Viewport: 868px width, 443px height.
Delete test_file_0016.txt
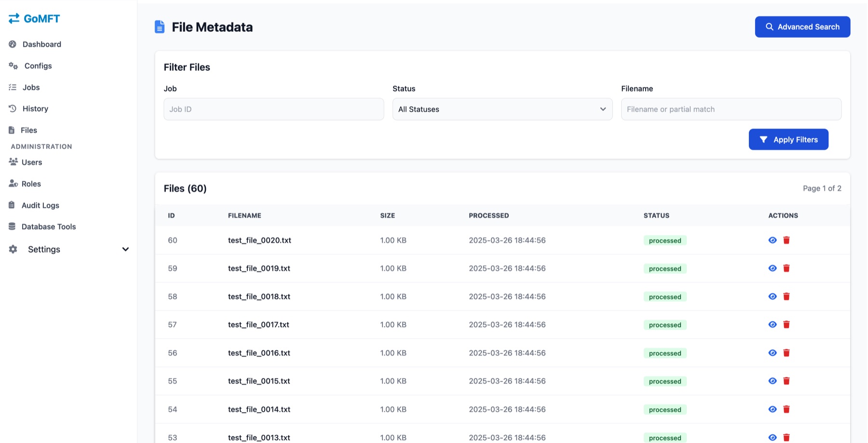(787, 353)
